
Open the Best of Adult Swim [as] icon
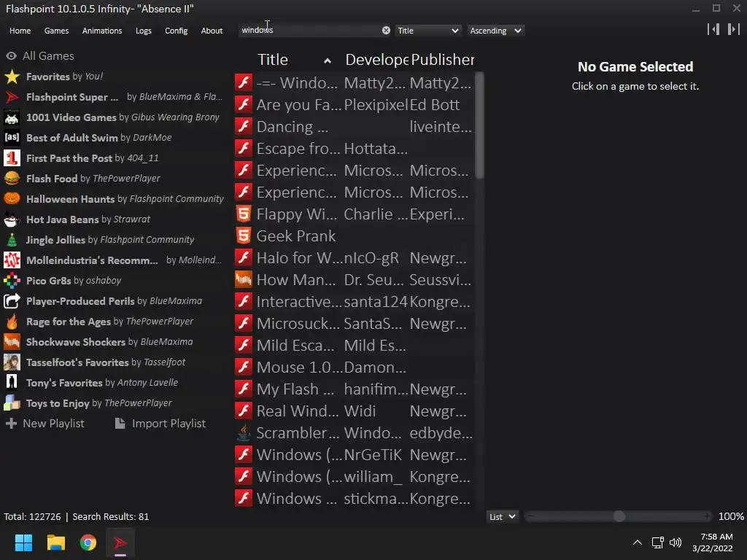(x=12, y=138)
